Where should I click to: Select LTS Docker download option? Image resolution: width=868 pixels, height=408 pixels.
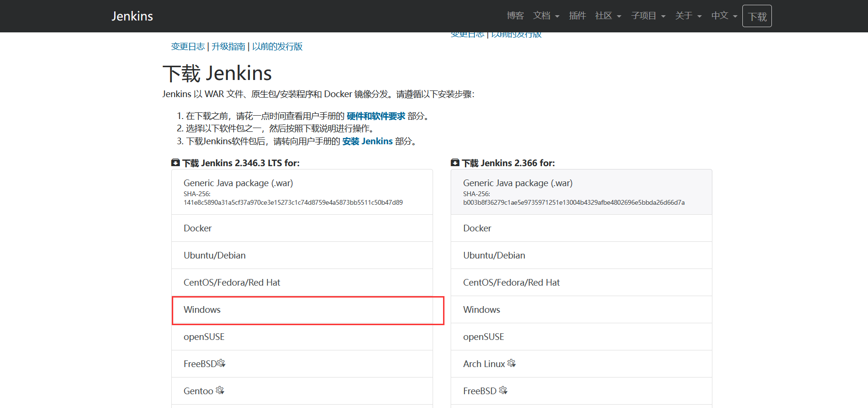point(302,228)
